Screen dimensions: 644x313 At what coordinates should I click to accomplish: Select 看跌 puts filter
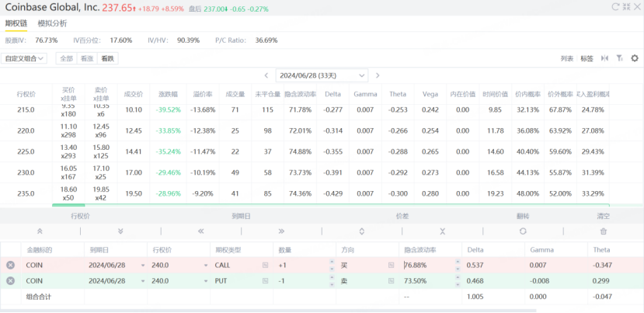coord(108,58)
